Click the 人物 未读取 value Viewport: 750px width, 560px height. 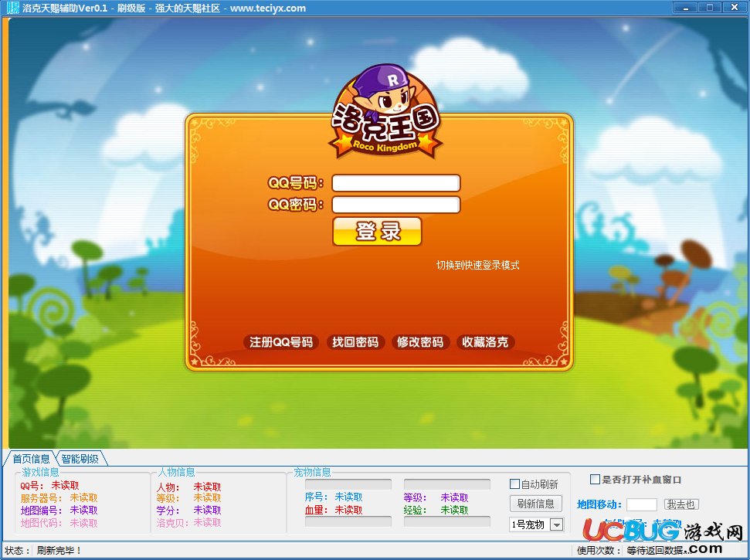pos(207,487)
